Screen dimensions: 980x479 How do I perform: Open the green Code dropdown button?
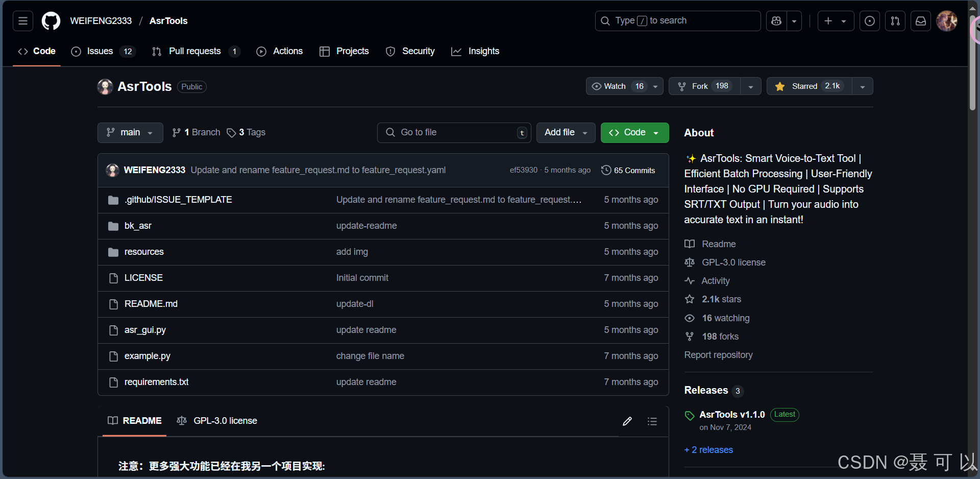point(634,133)
